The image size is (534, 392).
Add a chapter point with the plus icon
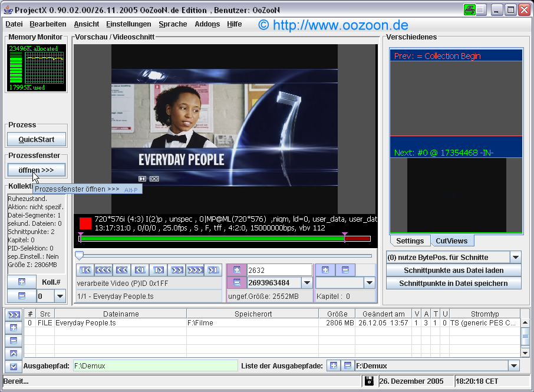pyautogui.click(x=325, y=270)
